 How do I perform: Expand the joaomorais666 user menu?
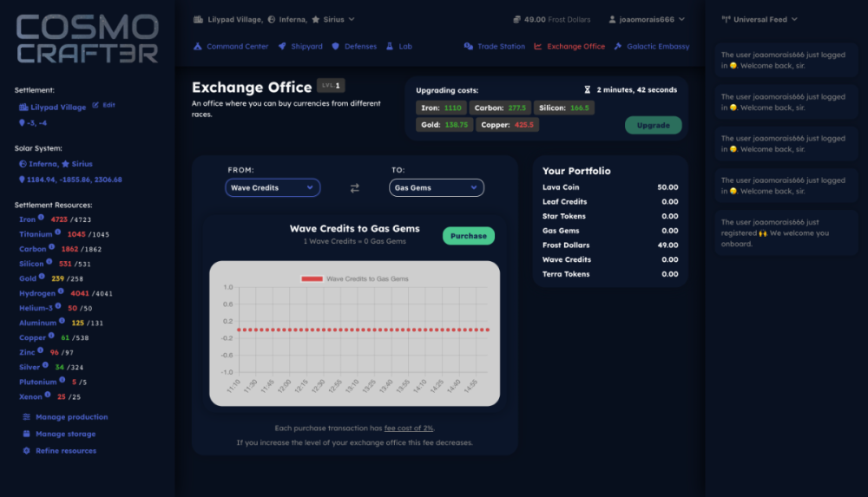(x=647, y=19)
